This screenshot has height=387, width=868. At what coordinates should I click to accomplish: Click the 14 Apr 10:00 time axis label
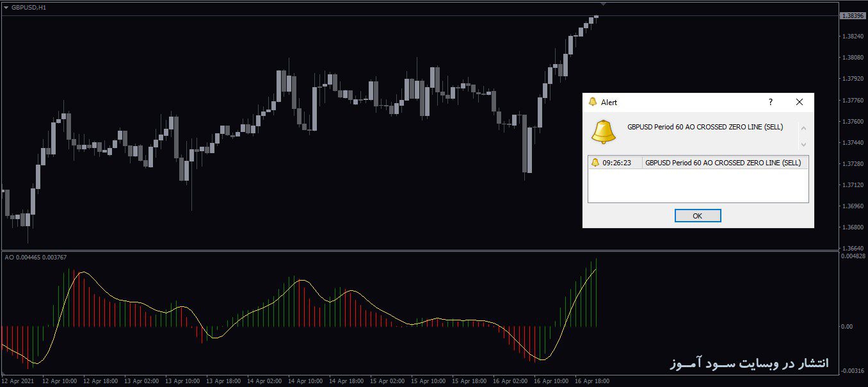307,381
